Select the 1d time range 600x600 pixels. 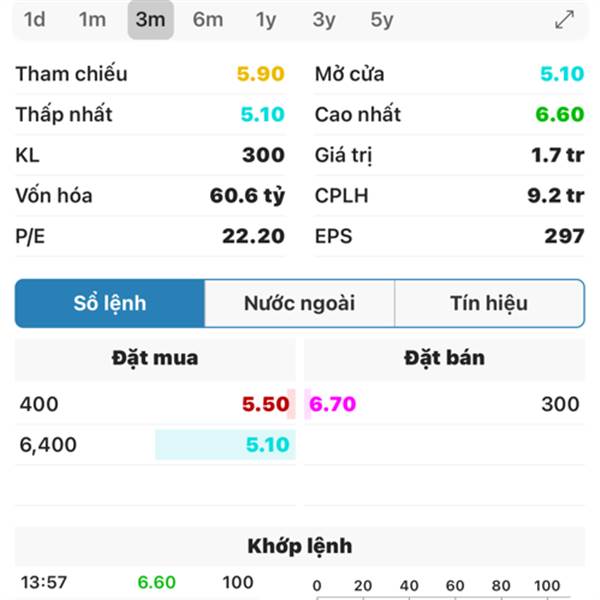tap(34, 20)
